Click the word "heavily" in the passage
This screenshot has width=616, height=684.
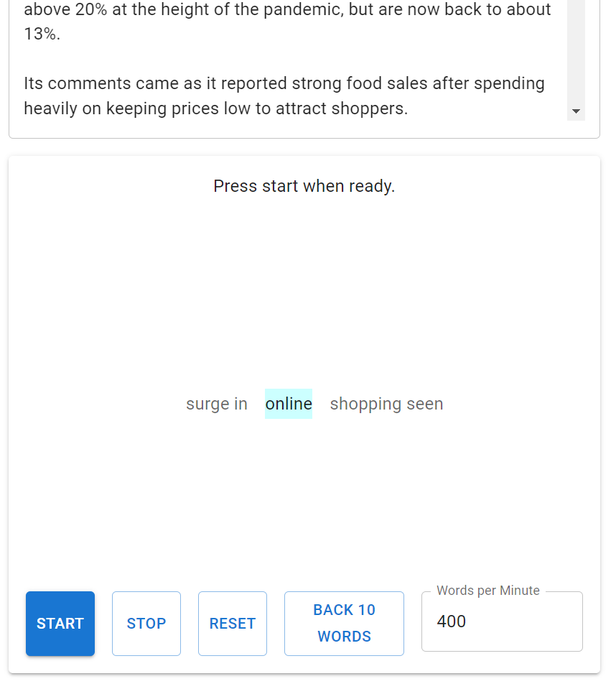click(x=52, y=108)
